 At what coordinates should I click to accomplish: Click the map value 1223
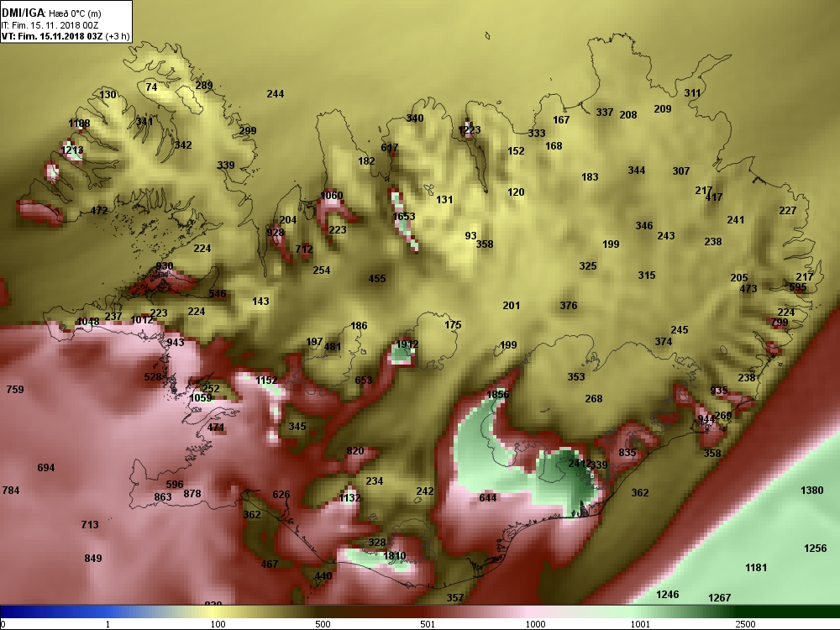click(470, 130)
